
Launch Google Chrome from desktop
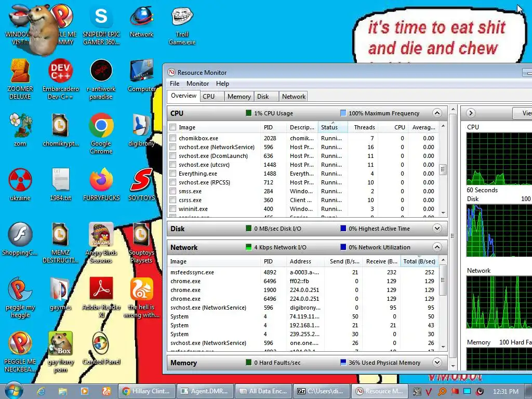pos(101,135)
